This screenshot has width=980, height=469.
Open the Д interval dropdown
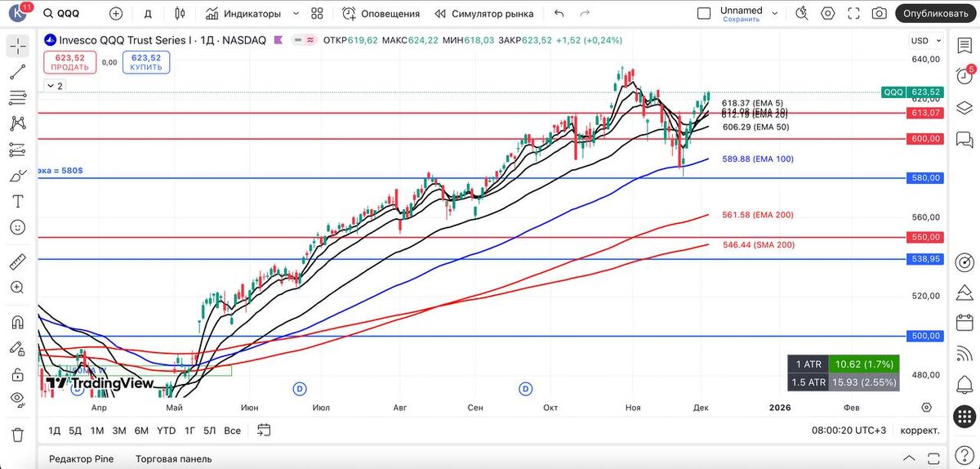click(x=148, y=14)
